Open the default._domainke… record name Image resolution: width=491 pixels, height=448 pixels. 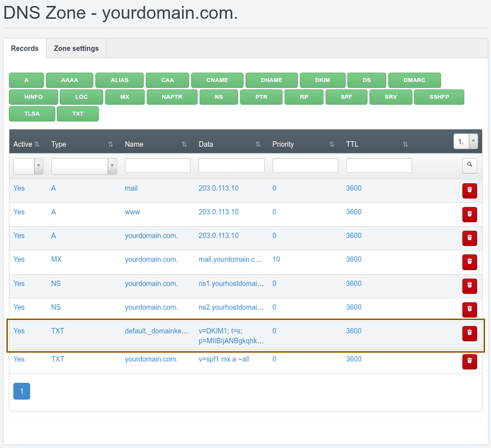tap(157, 331)
